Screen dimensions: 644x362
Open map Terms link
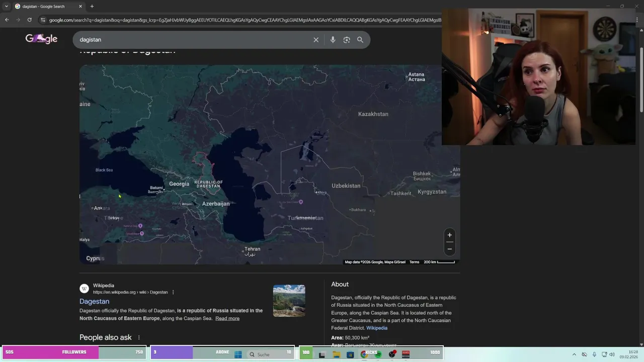pos(414,262)
